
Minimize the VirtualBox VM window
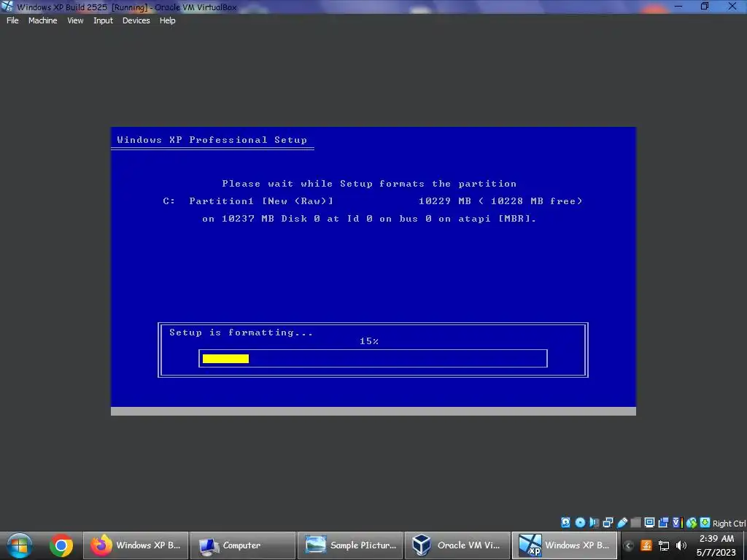click(x=678, y=6)
